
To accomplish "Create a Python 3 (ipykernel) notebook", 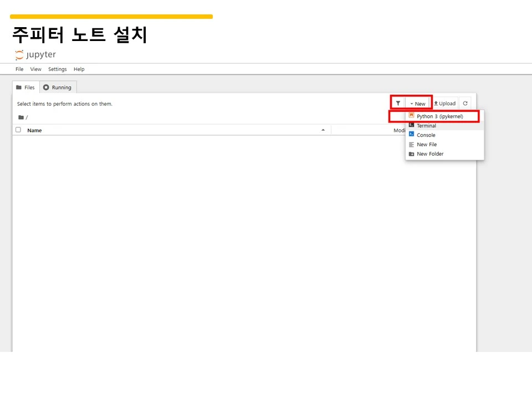I will click(444, 116).
